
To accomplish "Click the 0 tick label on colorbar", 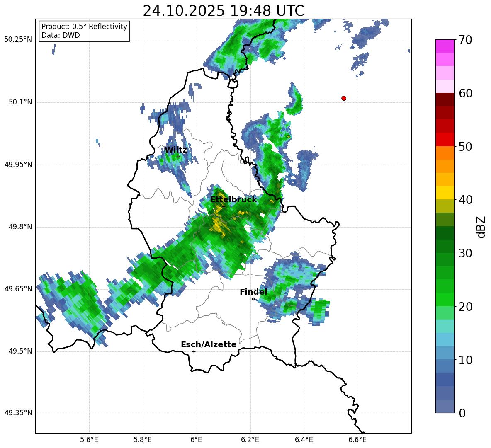I will 462,413.
